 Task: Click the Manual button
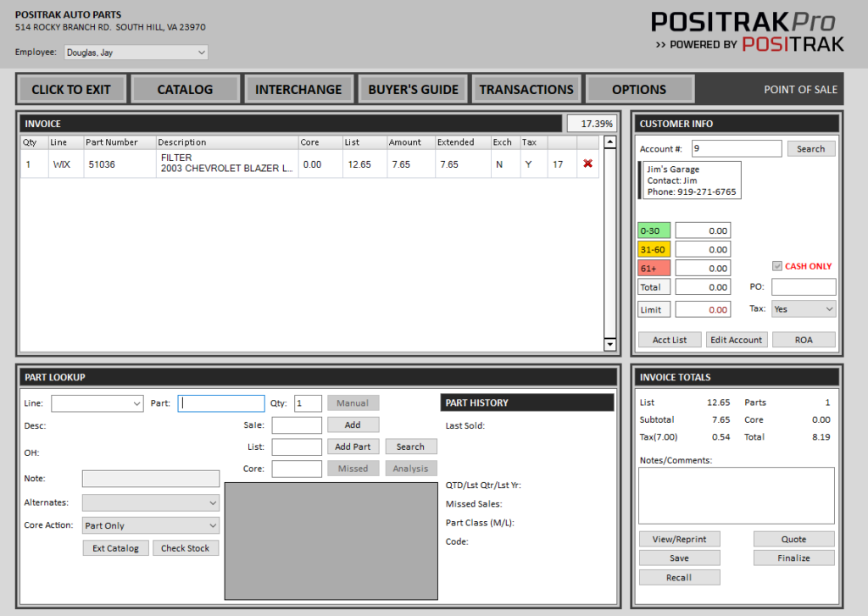(x=353, y=403)
